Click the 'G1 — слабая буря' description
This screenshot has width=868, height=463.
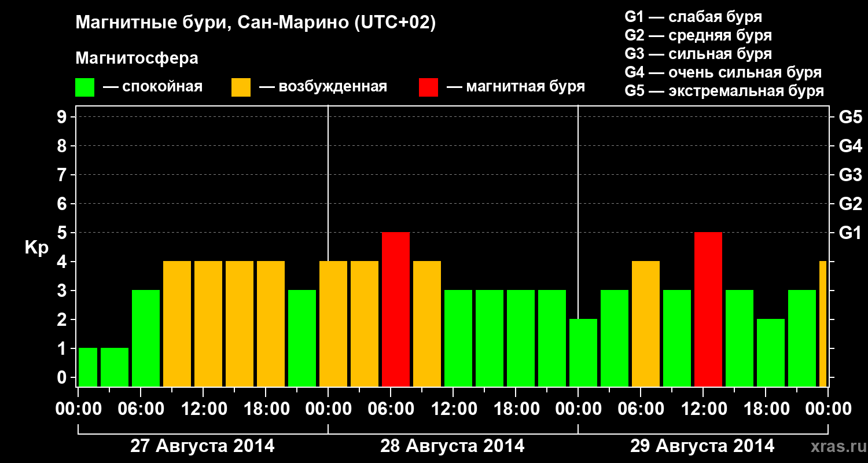click(693, 16)
